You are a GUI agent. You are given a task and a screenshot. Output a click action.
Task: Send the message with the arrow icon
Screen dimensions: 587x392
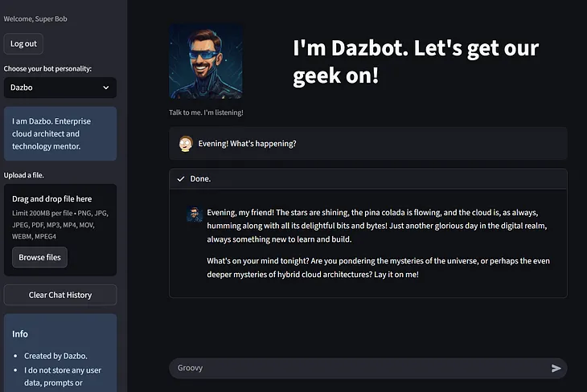(556, 368)
